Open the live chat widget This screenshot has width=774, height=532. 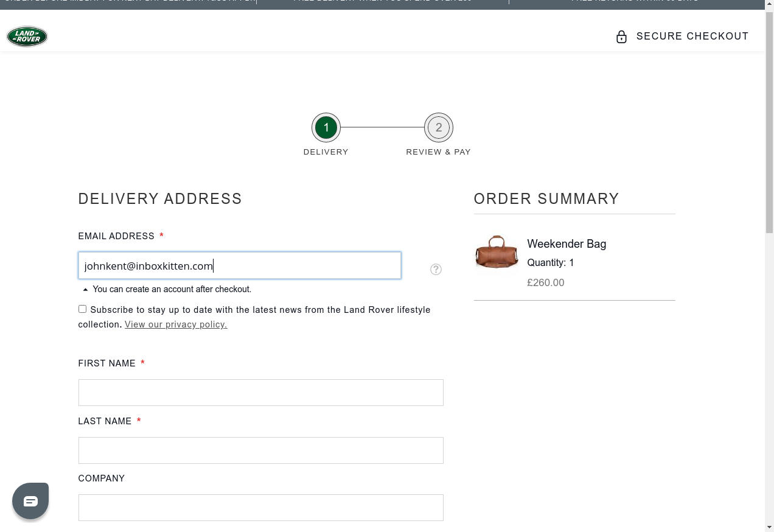[30, 501]
